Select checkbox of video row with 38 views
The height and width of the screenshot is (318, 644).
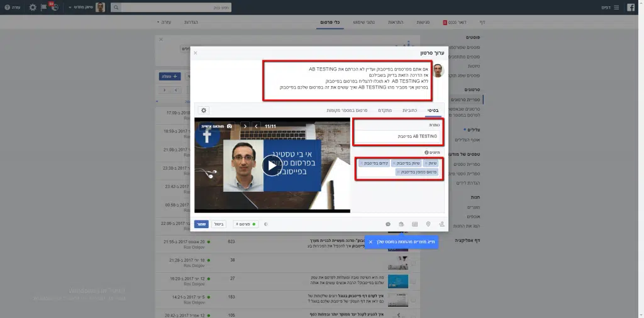pos(413,263)
